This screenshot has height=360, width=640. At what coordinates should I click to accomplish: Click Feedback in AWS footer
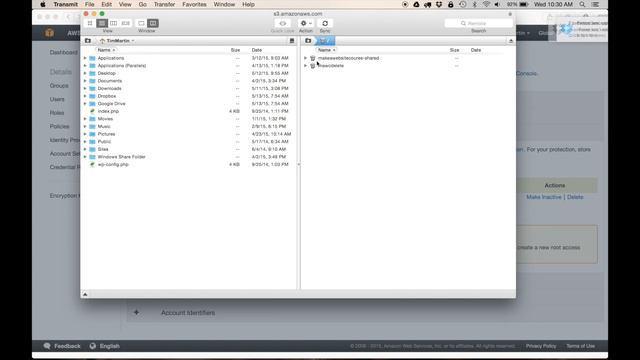(62, 346)
